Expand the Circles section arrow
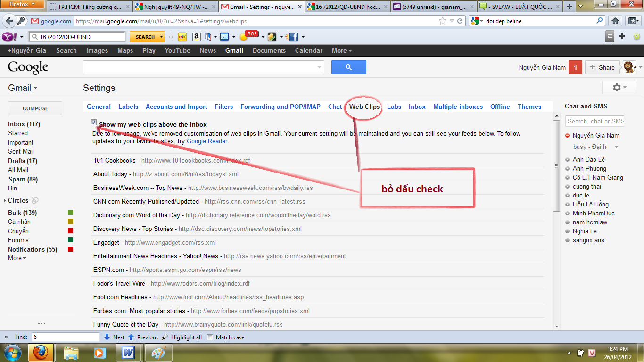Screen dimensions: 644x362 coord(5,200)
